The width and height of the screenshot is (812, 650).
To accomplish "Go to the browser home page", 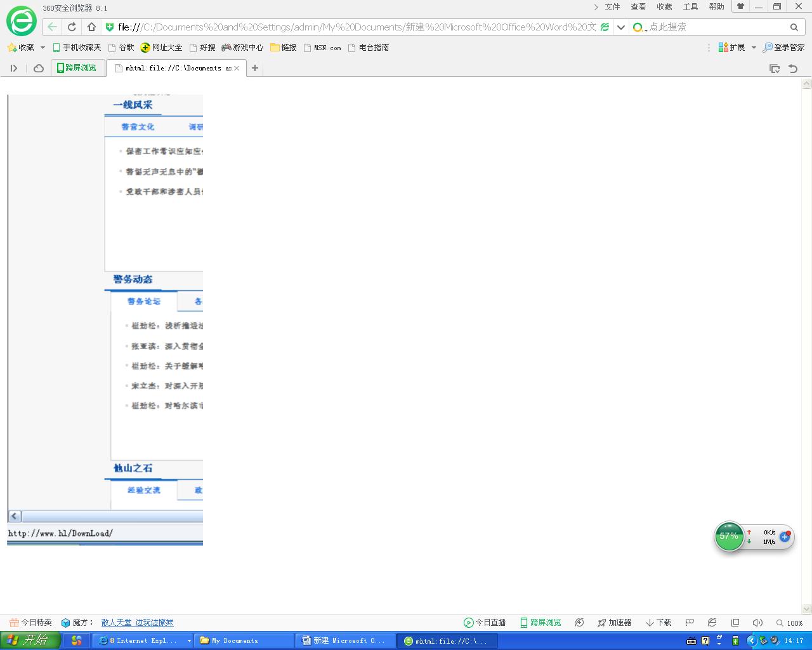I will (x=91, y=27).
